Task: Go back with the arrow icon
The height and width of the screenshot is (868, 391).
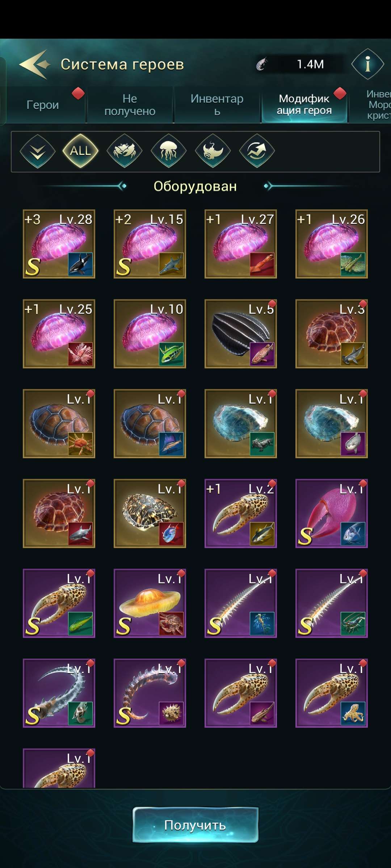Action: tap(34, 64)
